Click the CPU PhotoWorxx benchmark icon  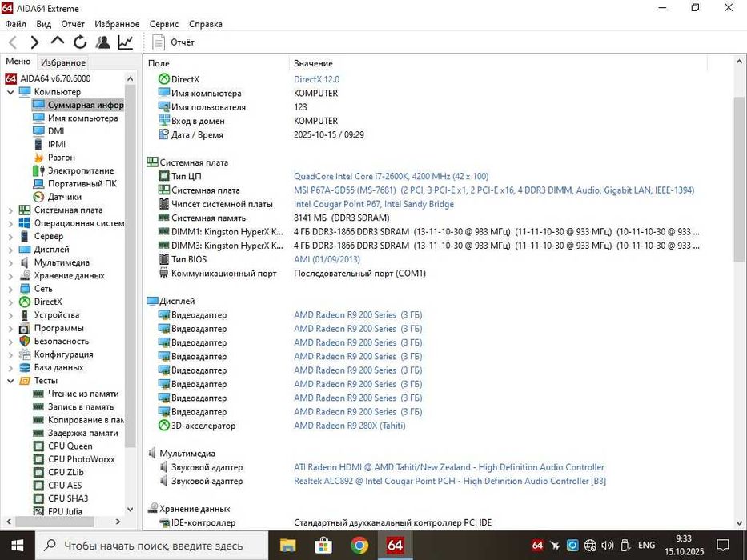(x=38, y=459)
